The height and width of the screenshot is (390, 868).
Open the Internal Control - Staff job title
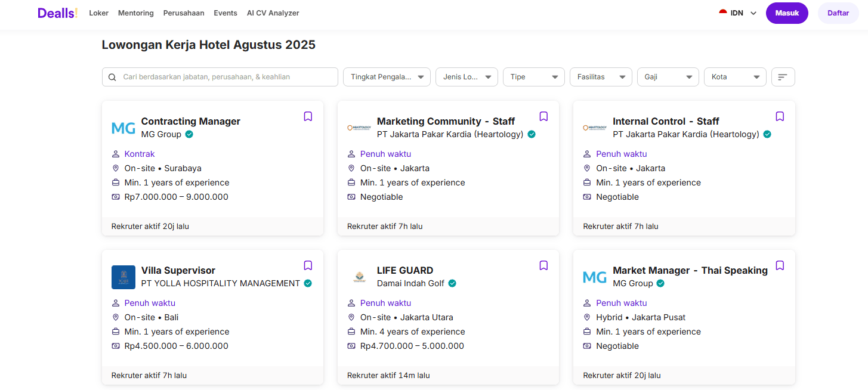pyautogui.click(x=666, y=121)
